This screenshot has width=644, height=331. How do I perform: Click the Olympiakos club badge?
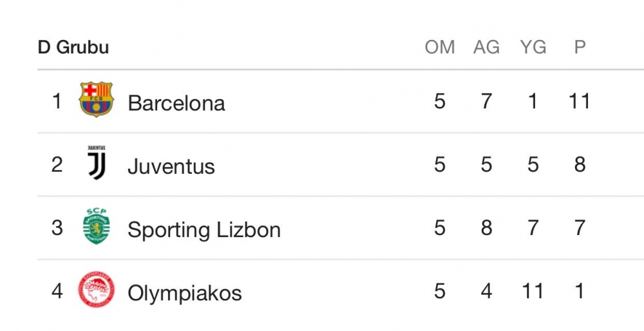click(x=96, y=290)
